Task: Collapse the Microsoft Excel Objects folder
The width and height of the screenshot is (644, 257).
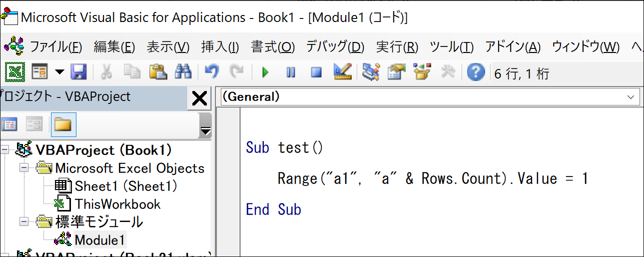Action: tap(24, 168)
